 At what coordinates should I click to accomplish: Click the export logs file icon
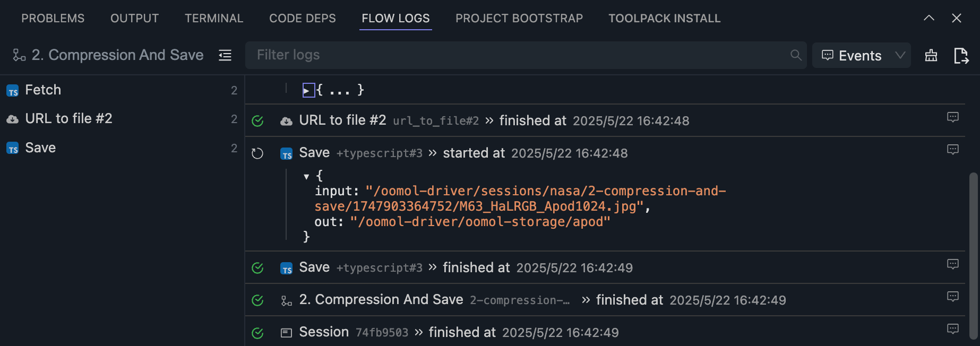961,55
